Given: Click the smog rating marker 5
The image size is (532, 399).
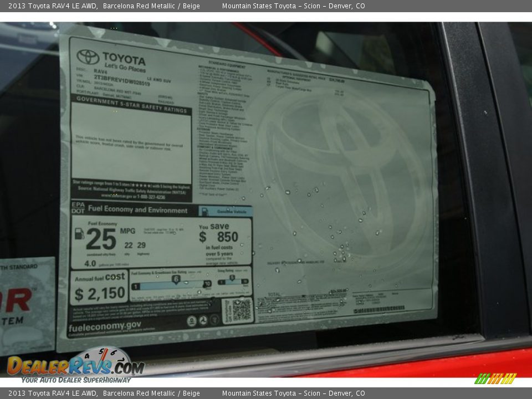Looking at the screenshot, I should click(232, 278).
